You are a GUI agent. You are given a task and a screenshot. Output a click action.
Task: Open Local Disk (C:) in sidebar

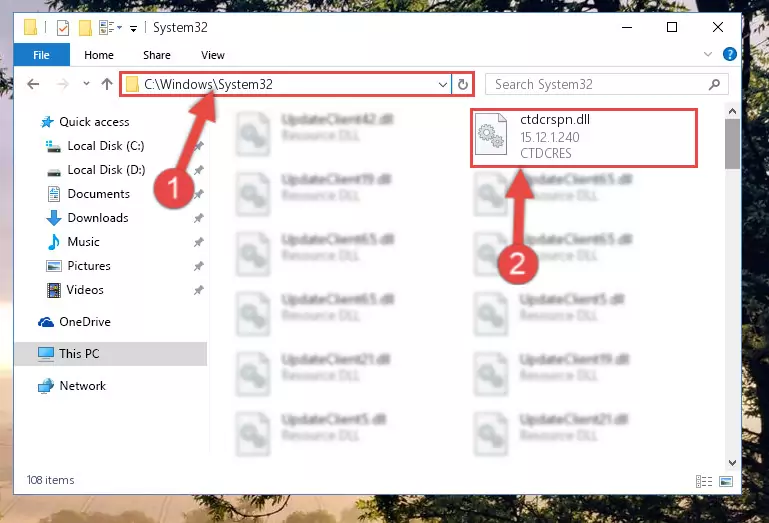(x=106, y=146)
